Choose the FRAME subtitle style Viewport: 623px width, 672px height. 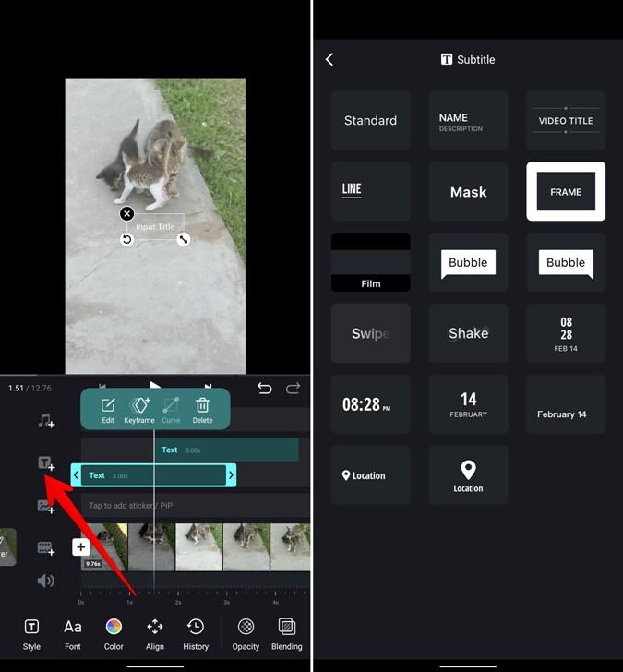tap(566, 191)
